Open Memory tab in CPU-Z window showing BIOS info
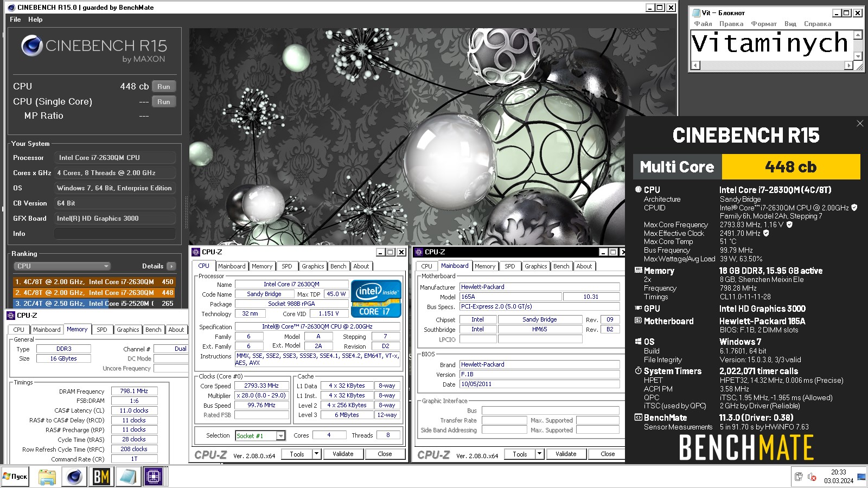 click(x=485, y=266)
